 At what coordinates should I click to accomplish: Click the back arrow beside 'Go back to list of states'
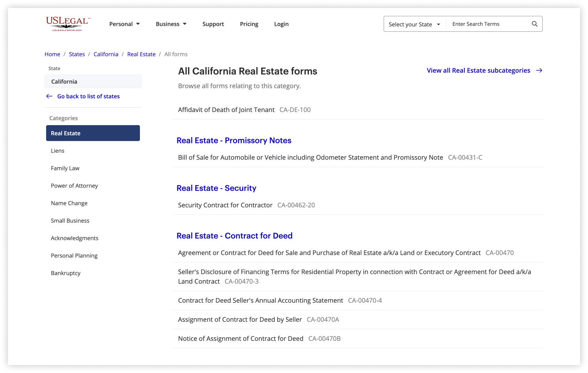pyautogui.click(x=49, y=96)
